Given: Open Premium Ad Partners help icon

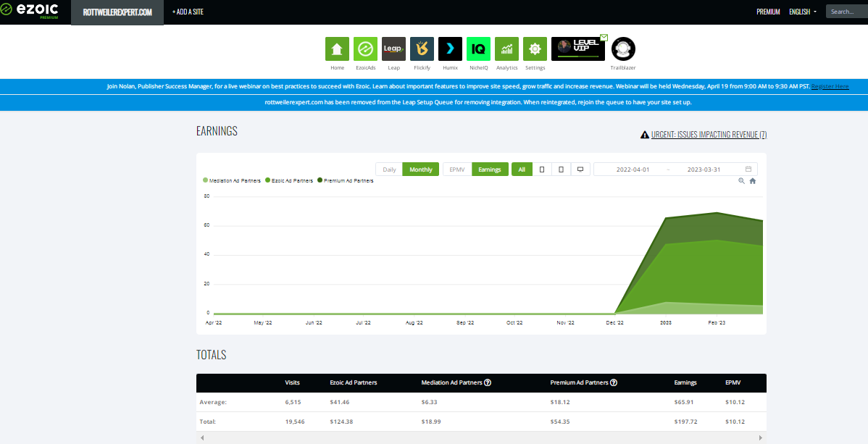Looking at the screenshot, I should tap(614, 382).
